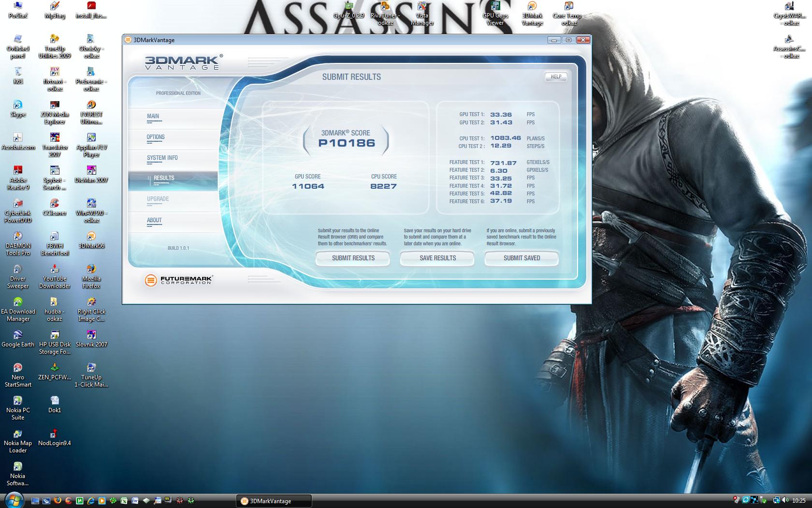Launch Mp3tag from the desktop
This screenshot has height=508, width=812.
pyautogui.click(x=55, y=10)
